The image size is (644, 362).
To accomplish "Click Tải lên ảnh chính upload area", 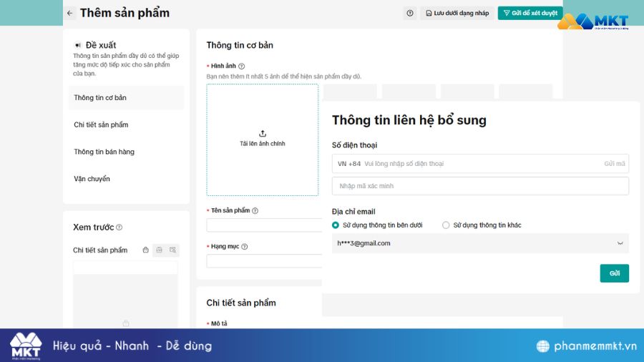I will [x=263, y=140].
